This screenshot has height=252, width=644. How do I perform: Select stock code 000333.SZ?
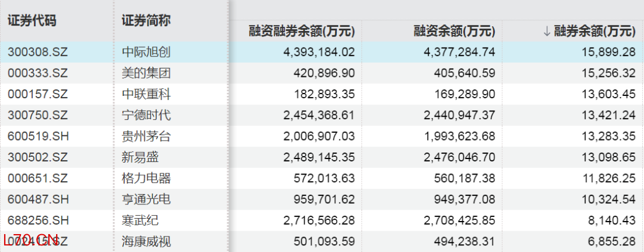point(38,73)
